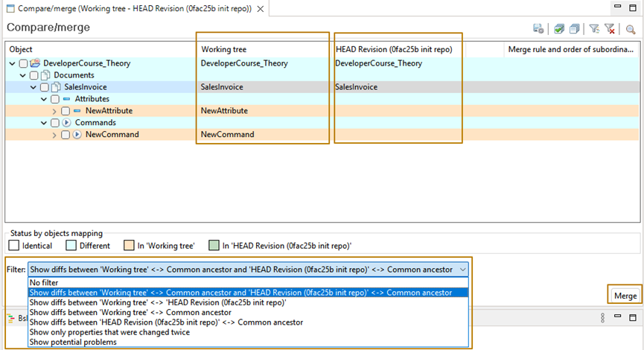The image size is (644, 350).
Task: Open the Filter combo box arrow
Action: pos(464,270)
